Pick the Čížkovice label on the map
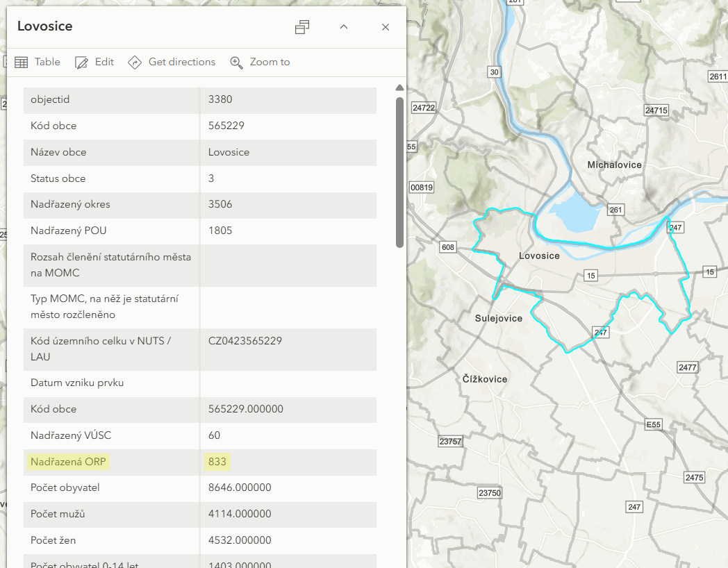 [x=485, y=379]
